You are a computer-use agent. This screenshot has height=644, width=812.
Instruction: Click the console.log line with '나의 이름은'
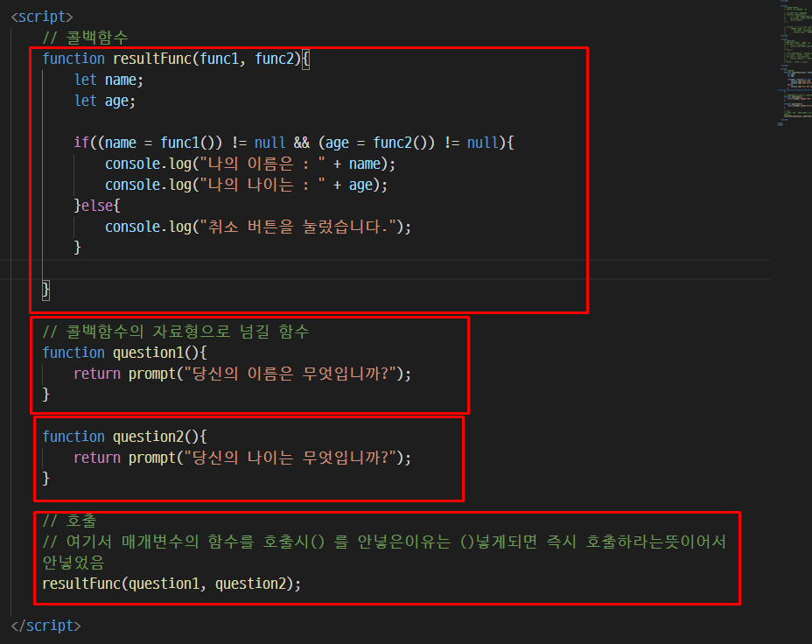250,164
